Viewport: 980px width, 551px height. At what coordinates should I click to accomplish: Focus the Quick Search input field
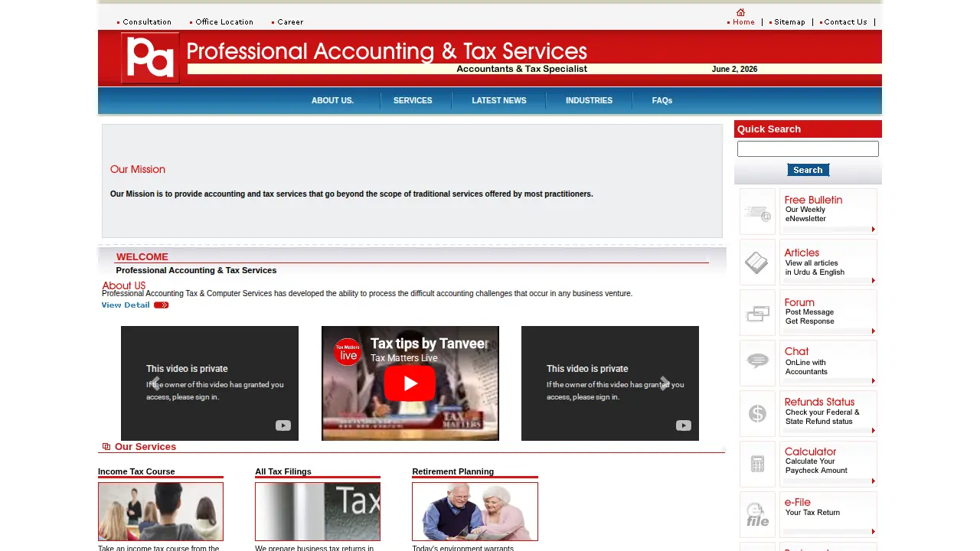coord(808,149)
